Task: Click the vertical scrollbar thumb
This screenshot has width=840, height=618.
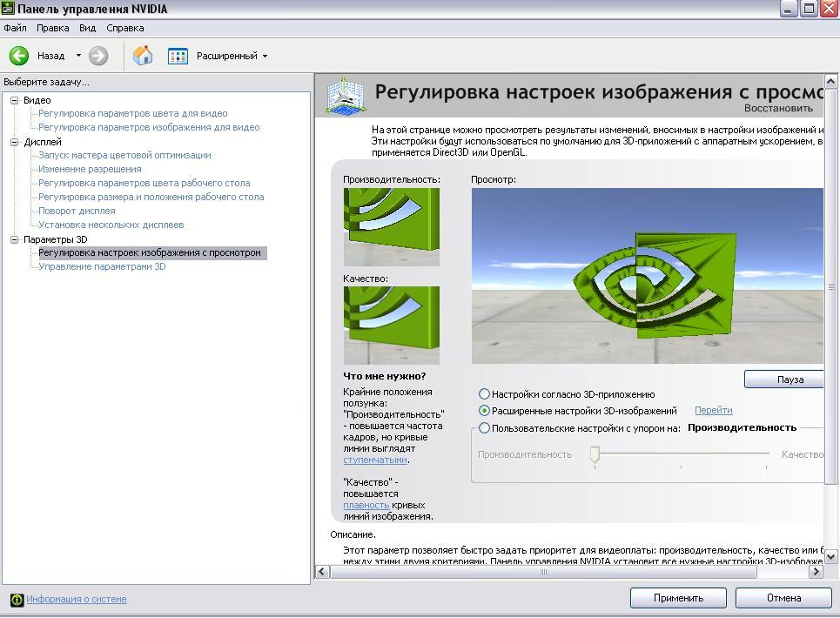Action: [831, 287]
